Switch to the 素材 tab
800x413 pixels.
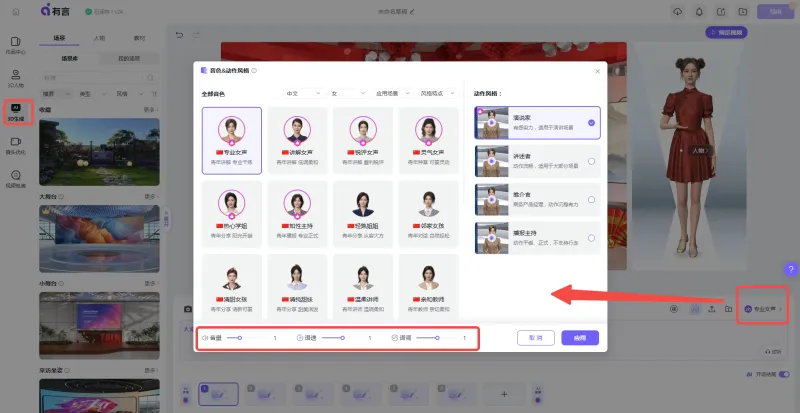click(139, 38)
